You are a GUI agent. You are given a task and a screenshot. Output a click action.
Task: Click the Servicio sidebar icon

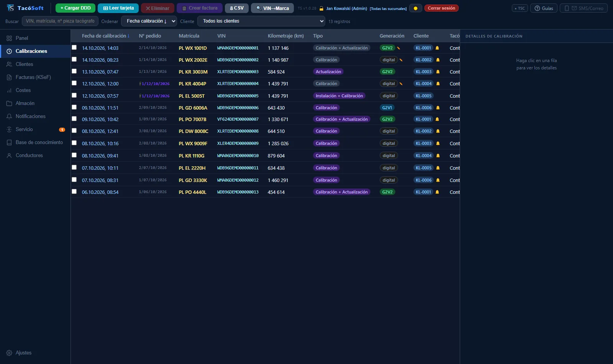click(9, 130)
